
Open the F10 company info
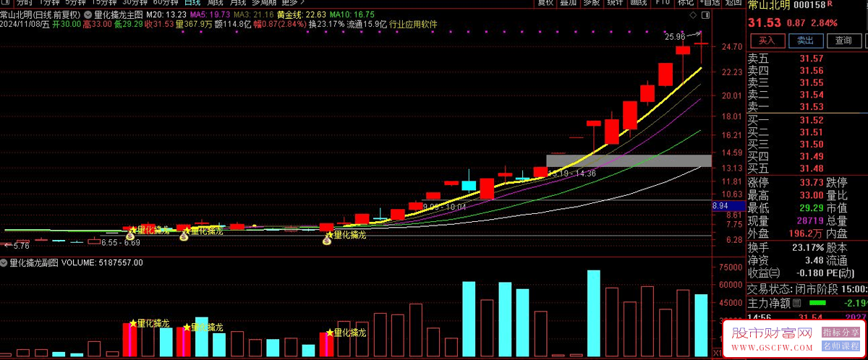[x=661, y=2]
